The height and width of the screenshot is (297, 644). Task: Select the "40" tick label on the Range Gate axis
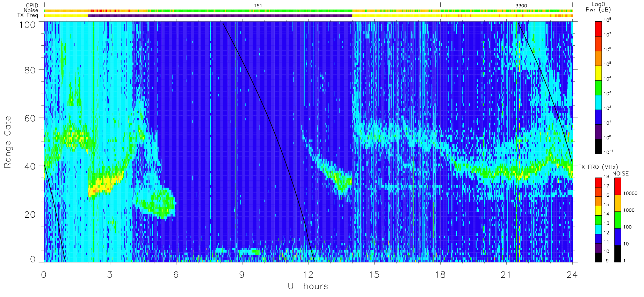[x=30, y=166]
